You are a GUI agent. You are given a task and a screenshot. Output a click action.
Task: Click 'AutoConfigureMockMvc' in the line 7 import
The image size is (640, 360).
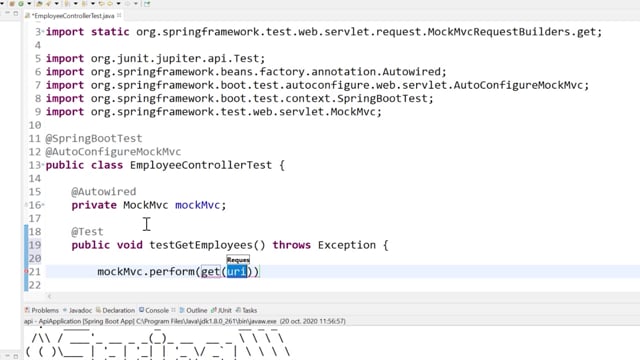pos(518,85)
